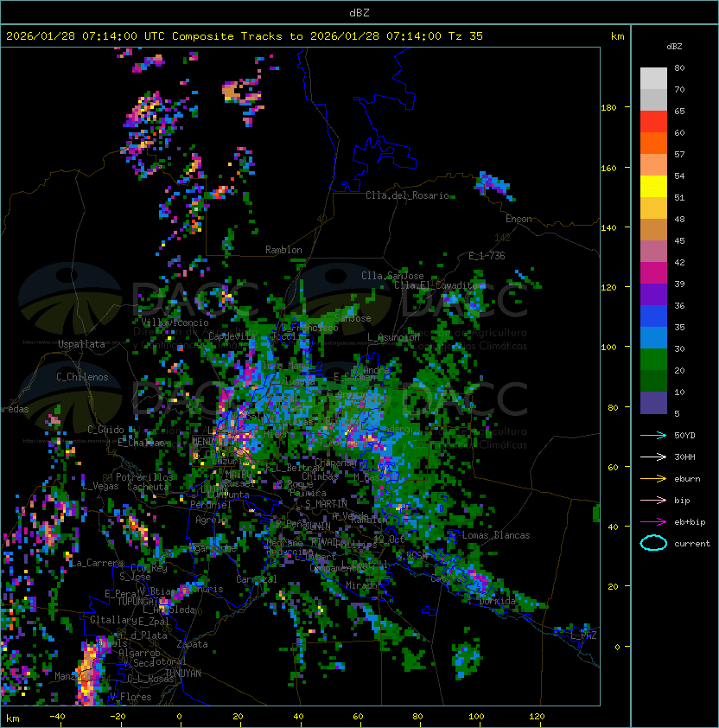Click the cyan 50YD arrow legend icon
This screenshot has height=728, width=719.
coord(653,436)
